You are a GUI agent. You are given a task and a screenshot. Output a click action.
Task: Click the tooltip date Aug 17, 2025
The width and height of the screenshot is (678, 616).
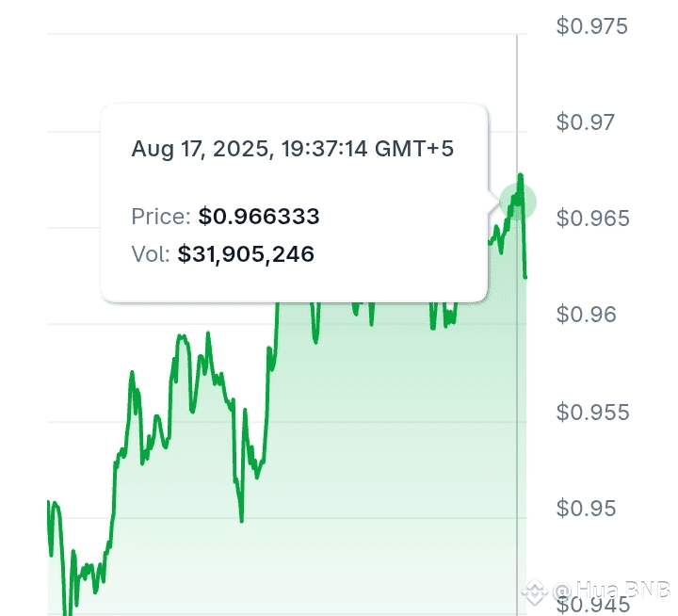point(202,149)
